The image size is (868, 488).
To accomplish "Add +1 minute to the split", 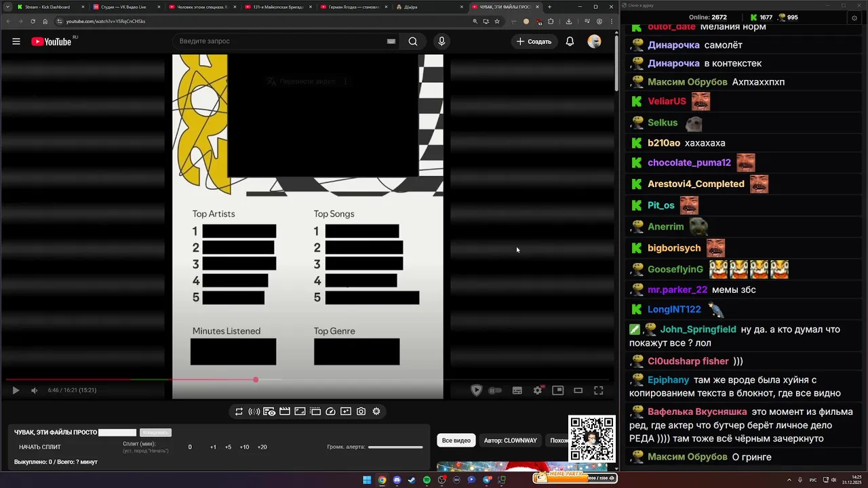I will (x=213, y=447).
